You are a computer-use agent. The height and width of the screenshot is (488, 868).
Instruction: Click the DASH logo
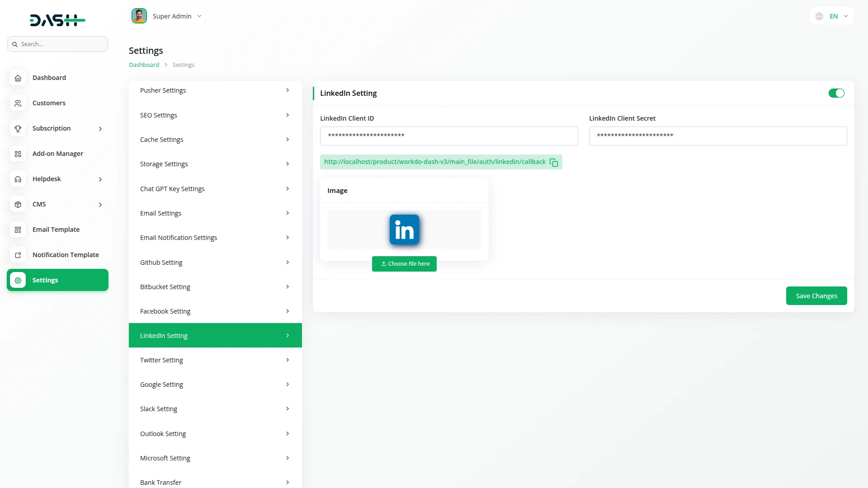[57, 20]
